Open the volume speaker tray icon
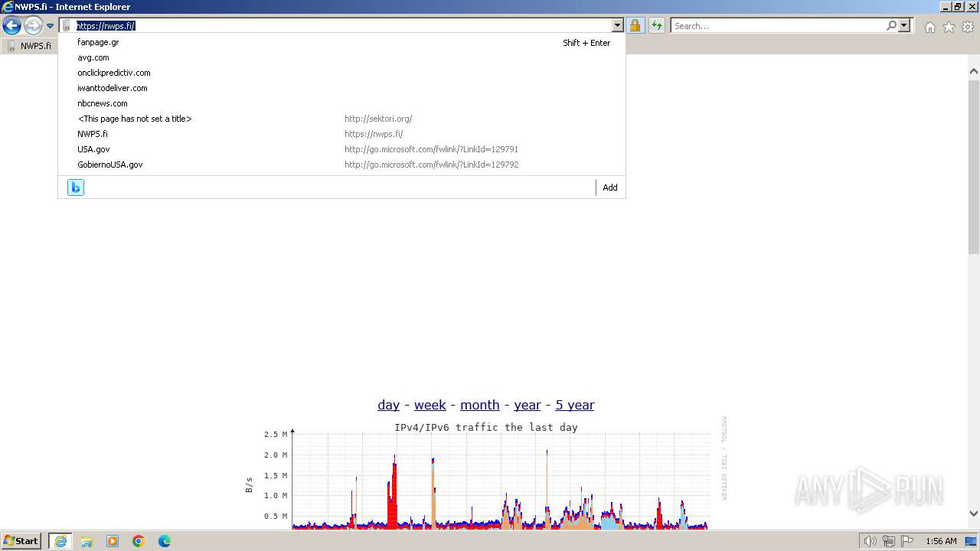The width and height of the screenshot is (980, 551). pos(870,541)
